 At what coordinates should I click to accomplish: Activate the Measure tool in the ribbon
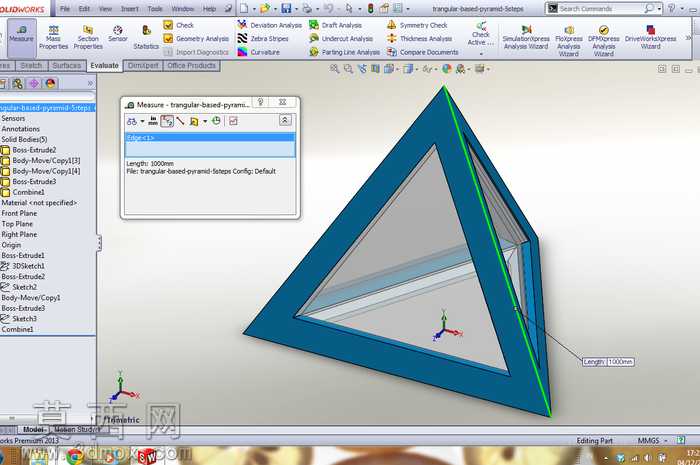click(x=21, y=37)
